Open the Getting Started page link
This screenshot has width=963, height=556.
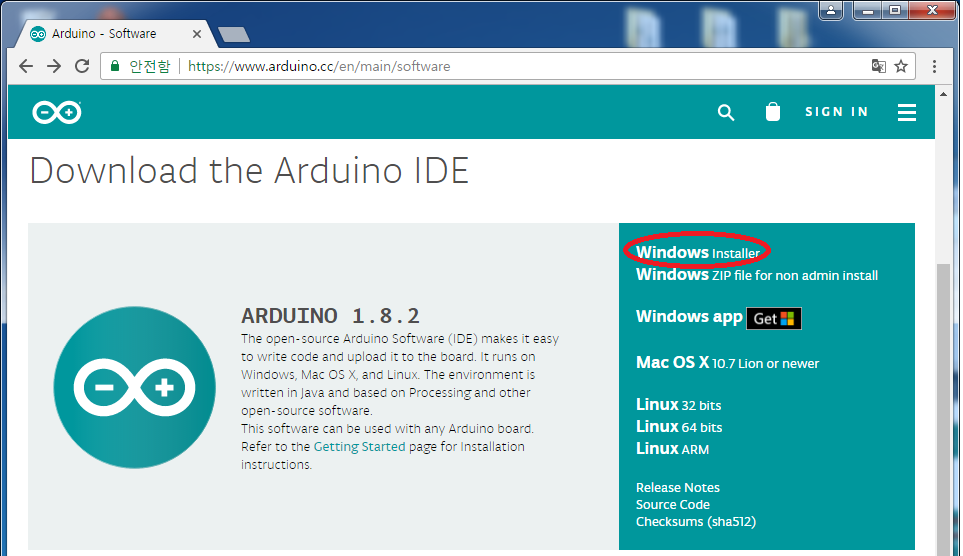359,447
